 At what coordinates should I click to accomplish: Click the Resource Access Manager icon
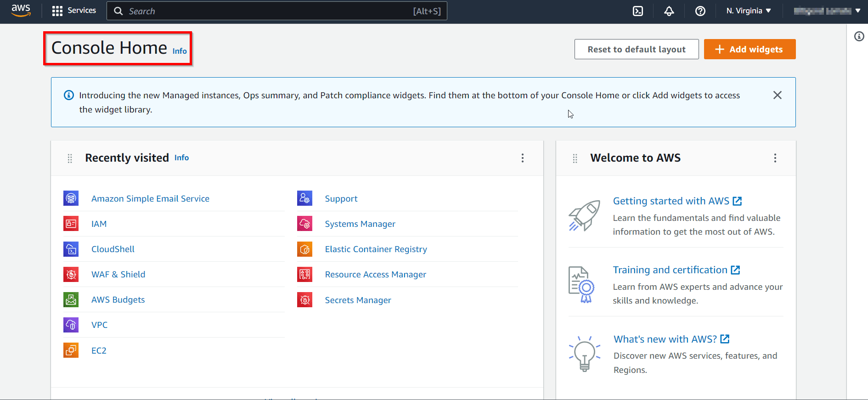click(x=304, y=274)
